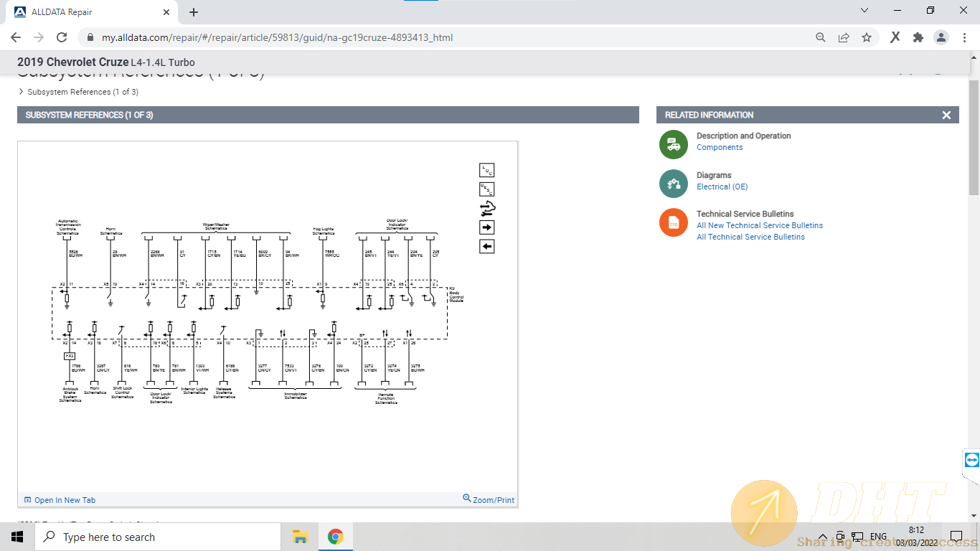Open the Windows Start menu
The width and height of the screenshot is (980, 551).
click(x=17, y=537)
